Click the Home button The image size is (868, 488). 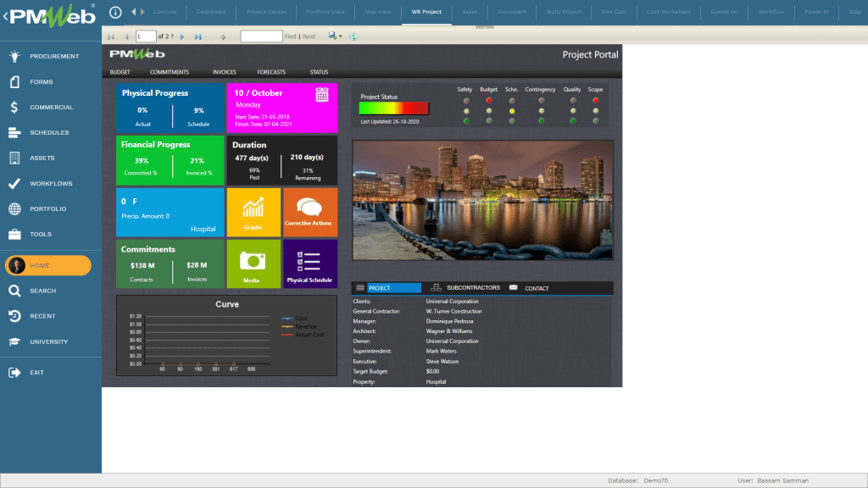48,265
